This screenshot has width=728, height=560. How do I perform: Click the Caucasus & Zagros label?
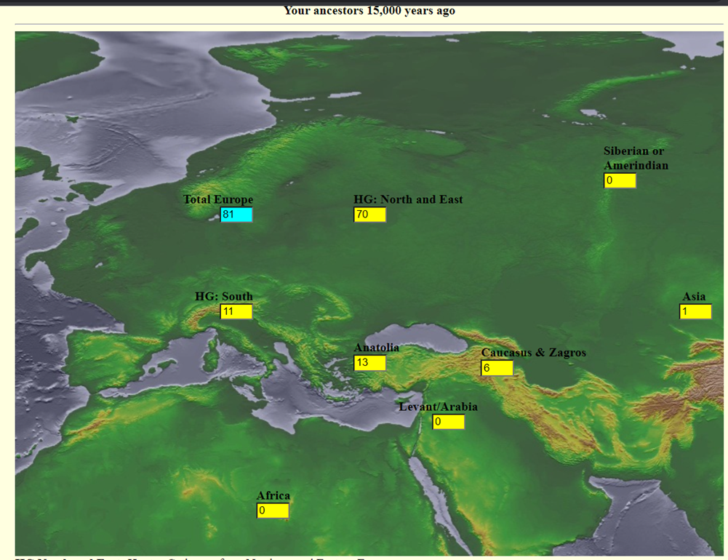click(x=534, y=353)
